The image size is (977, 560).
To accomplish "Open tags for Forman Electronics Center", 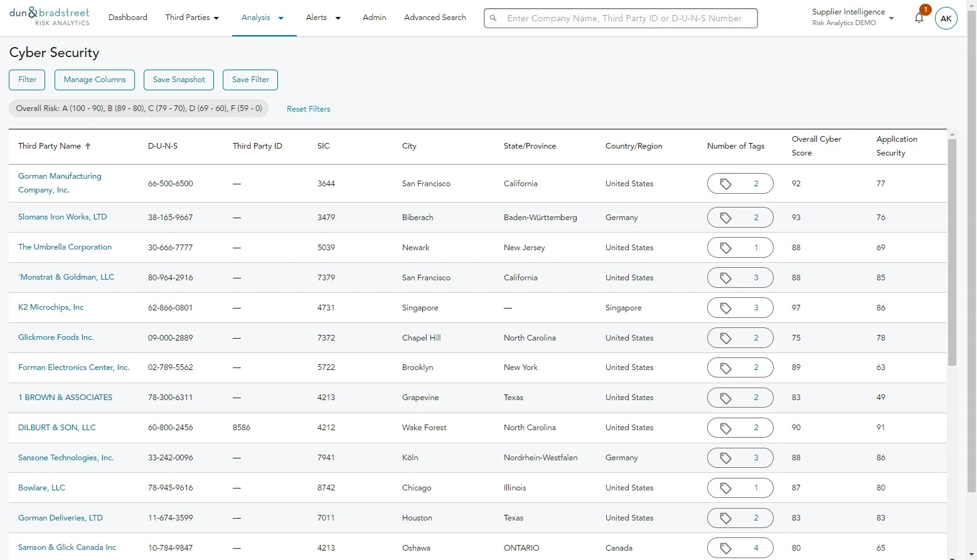I will 740,367.
